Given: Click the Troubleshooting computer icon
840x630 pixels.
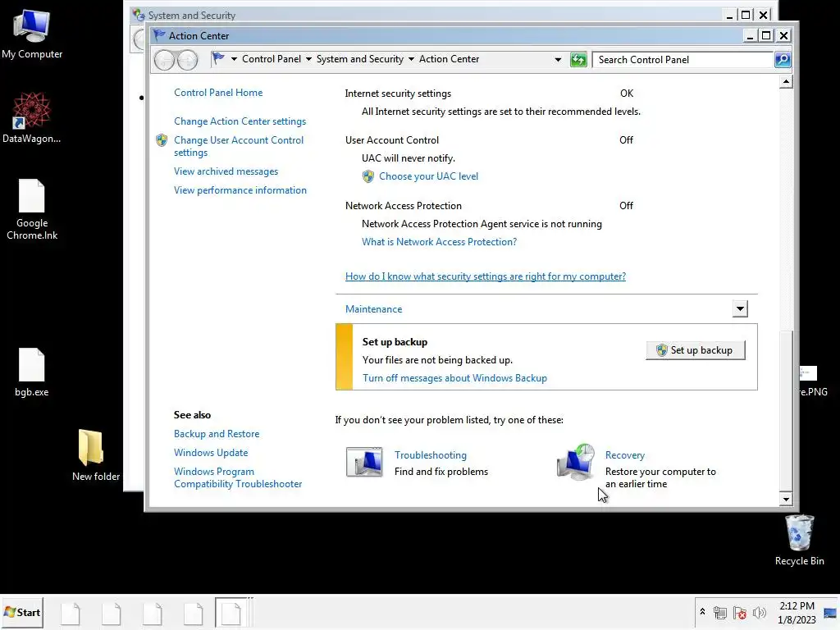Looking at the screenshot, I should [364, 462].
